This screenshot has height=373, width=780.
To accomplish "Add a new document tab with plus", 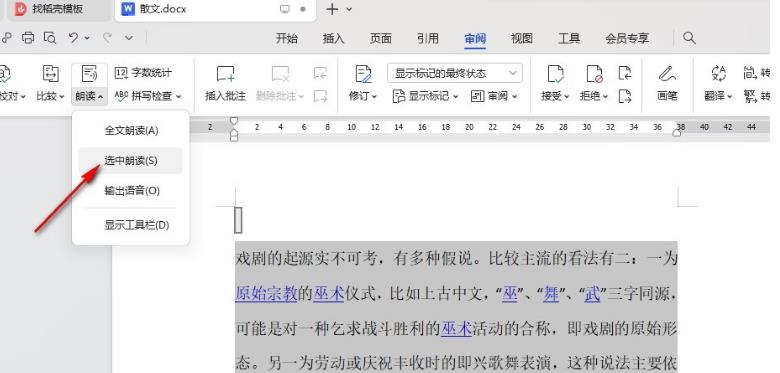I will tap(332, 9).
